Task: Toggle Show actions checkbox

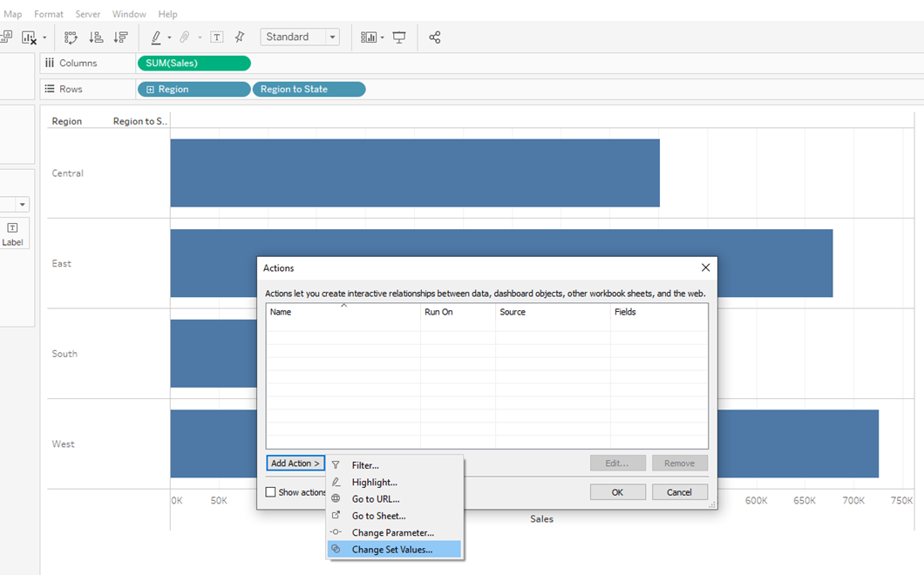Action: 270,492
